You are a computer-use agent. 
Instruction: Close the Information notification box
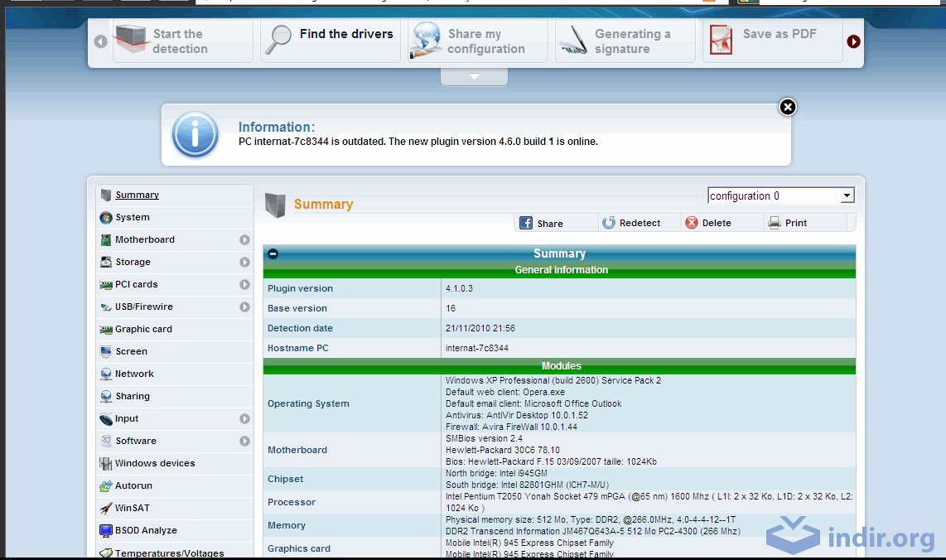tap(787, 107)
